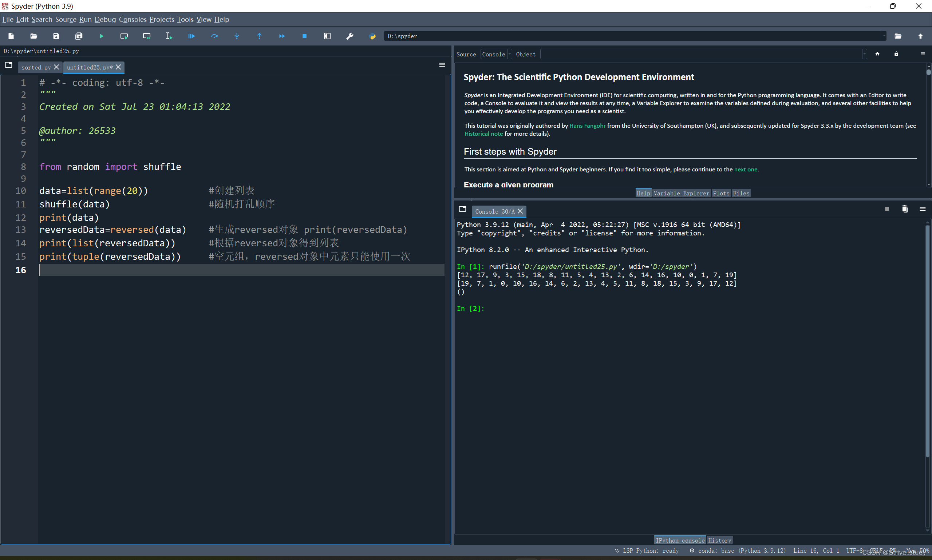Open the Consoles menu
The width and height of the screenshot is (932, 560).
tap(133, 19)
